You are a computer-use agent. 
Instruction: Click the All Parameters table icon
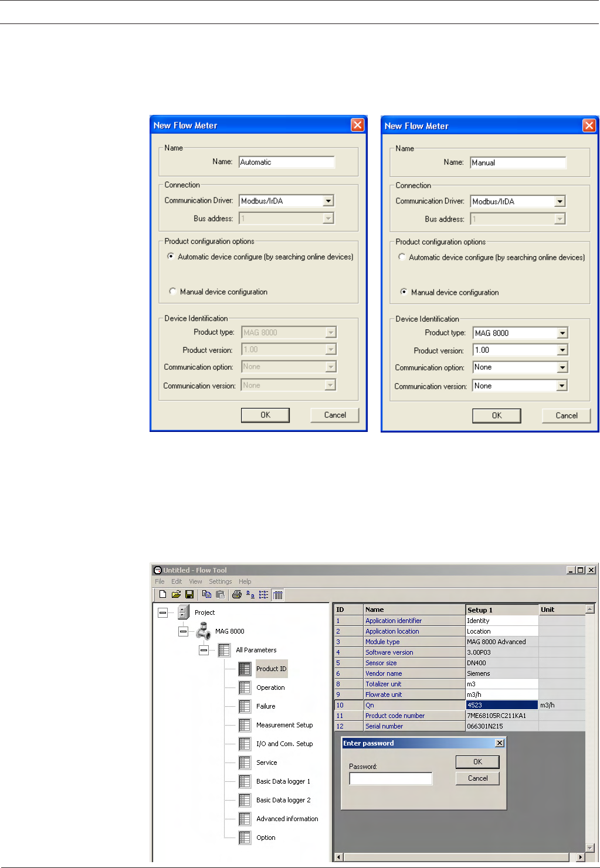pyautogui.click(x=224, y=650)
